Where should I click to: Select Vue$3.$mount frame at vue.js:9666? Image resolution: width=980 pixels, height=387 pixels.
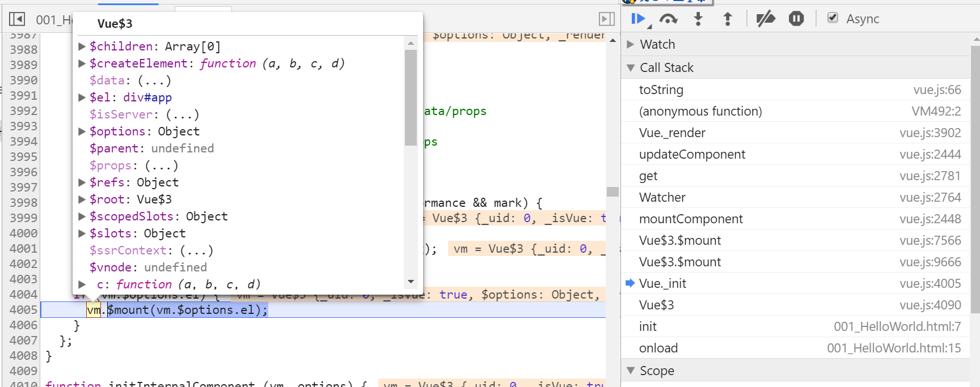tap(796, 262)
